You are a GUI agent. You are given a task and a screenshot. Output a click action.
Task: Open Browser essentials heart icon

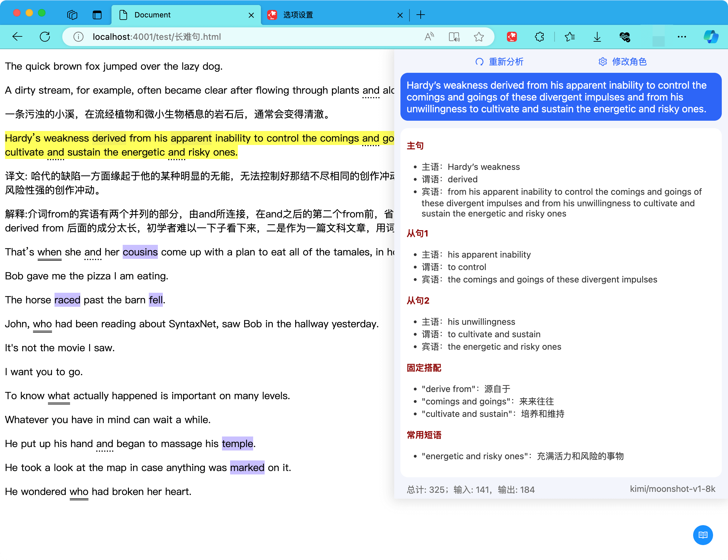point(625,37)
